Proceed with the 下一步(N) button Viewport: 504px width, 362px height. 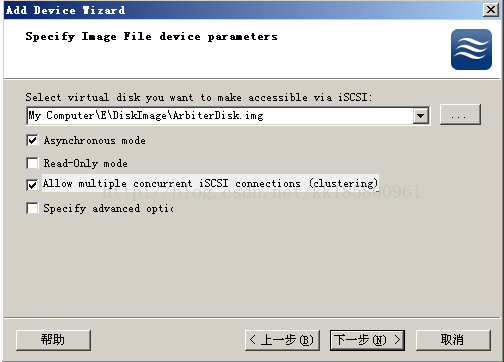[367, 340]
